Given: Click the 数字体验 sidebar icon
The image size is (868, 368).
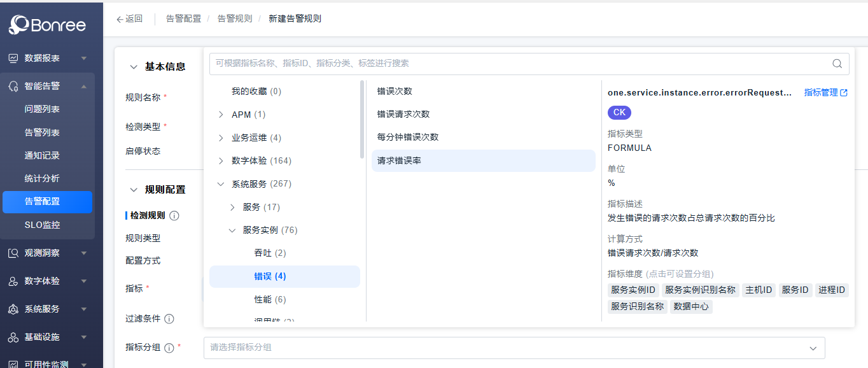Looking at the screenshot, I should pyautogui.click(x=12, y=280).
